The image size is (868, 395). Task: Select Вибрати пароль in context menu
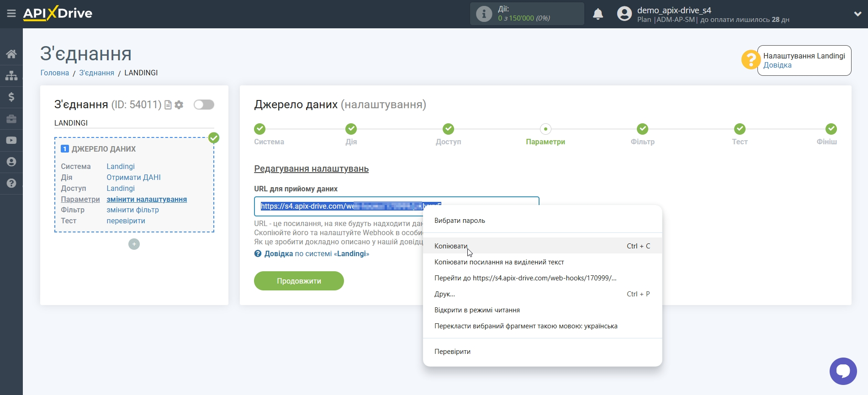pyautogui.click(x=542, y=221)
